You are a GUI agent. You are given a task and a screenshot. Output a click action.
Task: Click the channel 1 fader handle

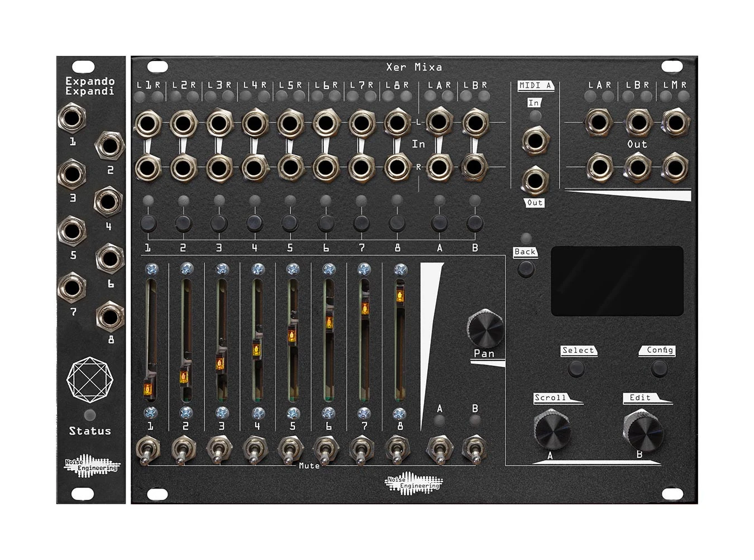[149, 387]
